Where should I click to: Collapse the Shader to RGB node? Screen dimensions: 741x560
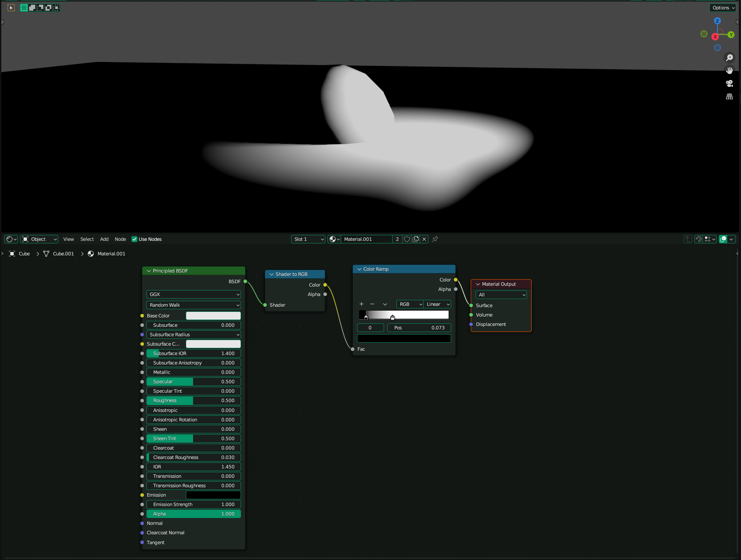(x=271, y=274)
